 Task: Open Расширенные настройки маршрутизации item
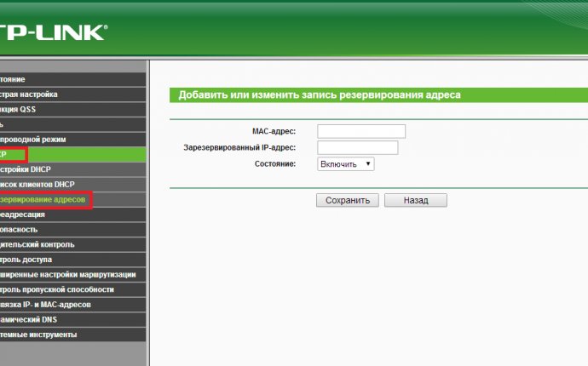pos(72,275)
